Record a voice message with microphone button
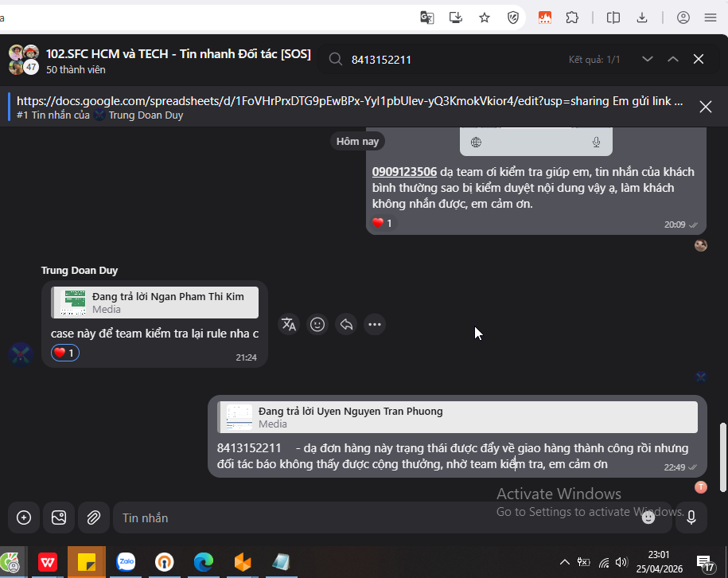Viewport: 728px width, 578px height. tap(691, 517)
